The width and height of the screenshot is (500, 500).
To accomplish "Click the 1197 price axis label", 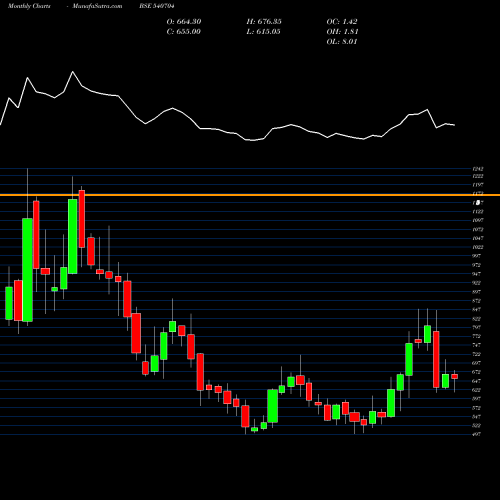I will [478, 185].
